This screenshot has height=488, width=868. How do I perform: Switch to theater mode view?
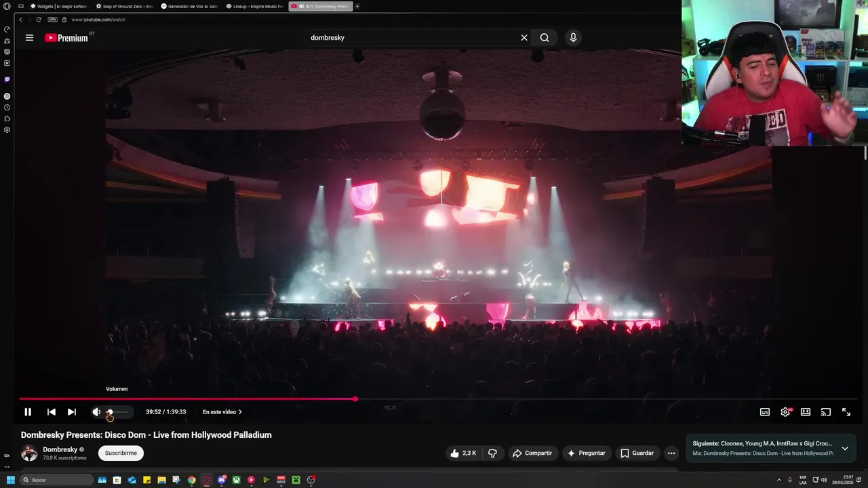806,412
